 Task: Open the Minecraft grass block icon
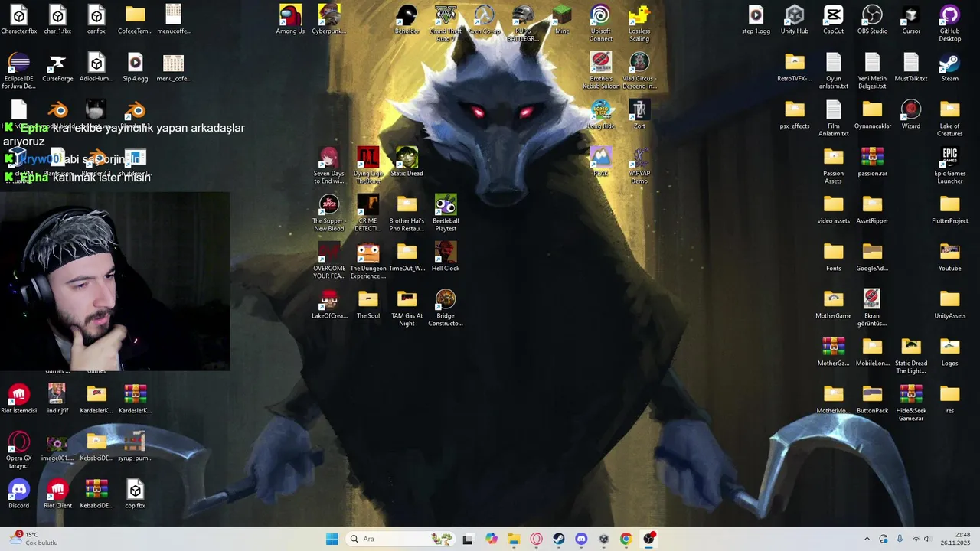pos(562,20)
